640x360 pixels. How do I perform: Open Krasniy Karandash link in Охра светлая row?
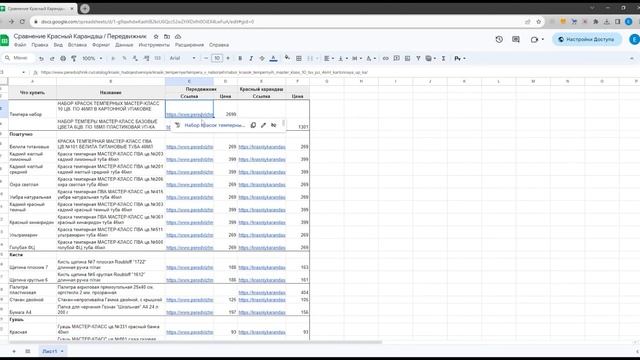(262, 184)
